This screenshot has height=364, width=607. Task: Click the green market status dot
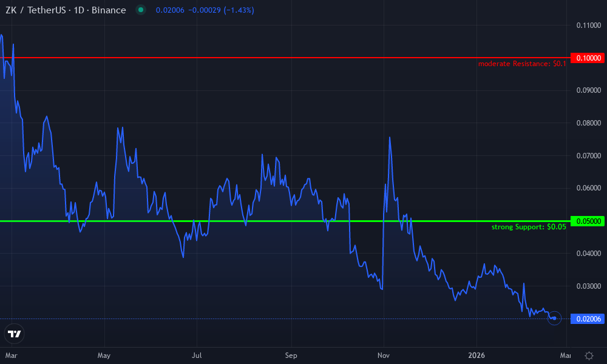coord(140,10)
